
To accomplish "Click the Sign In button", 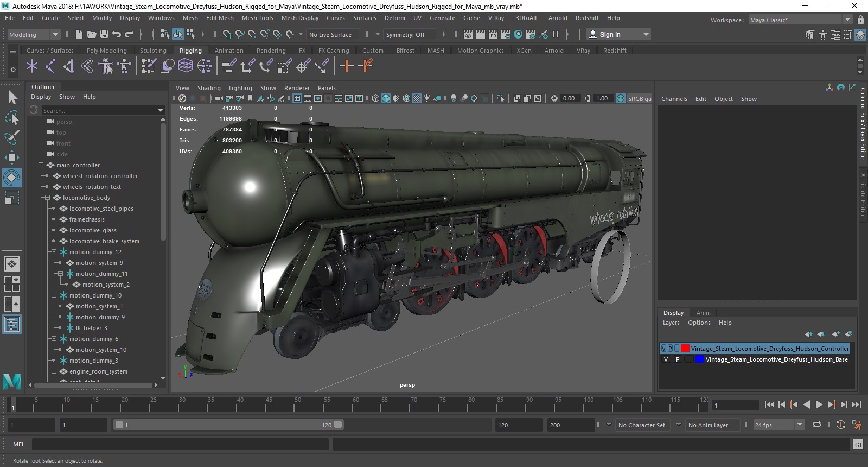I will pos(618,34).
